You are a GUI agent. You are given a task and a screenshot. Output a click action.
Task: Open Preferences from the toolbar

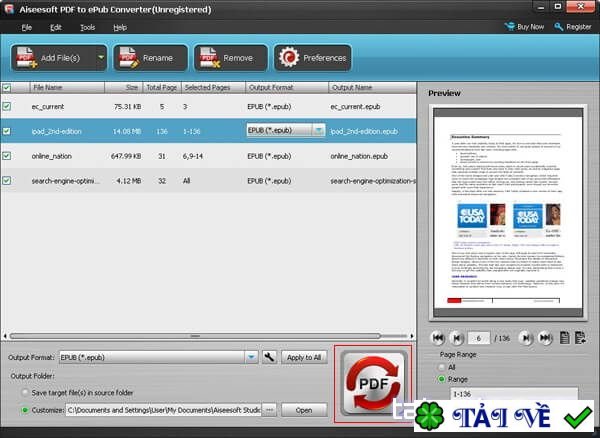click(x=313, y=58)
